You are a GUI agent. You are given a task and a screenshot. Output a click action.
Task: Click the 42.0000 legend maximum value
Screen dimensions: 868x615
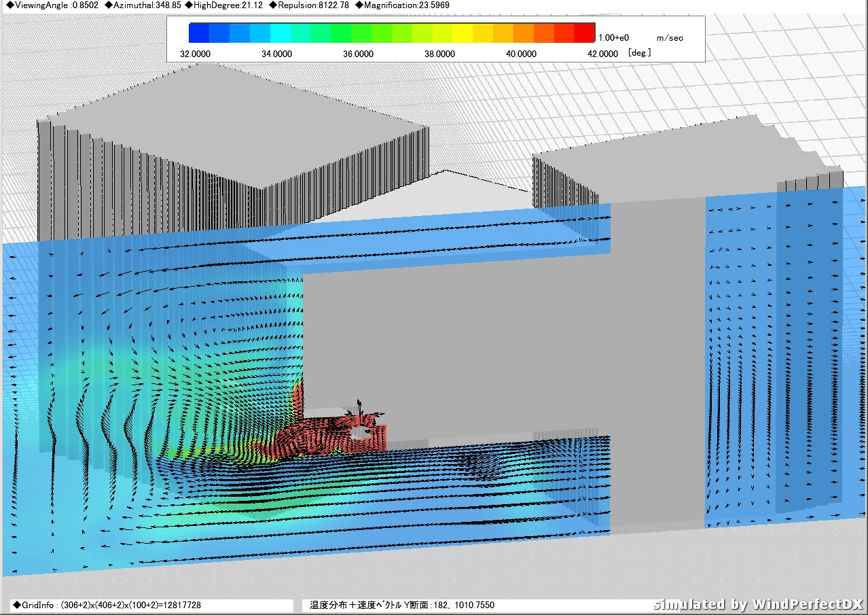pyautogui.click(x=602, y=54)
